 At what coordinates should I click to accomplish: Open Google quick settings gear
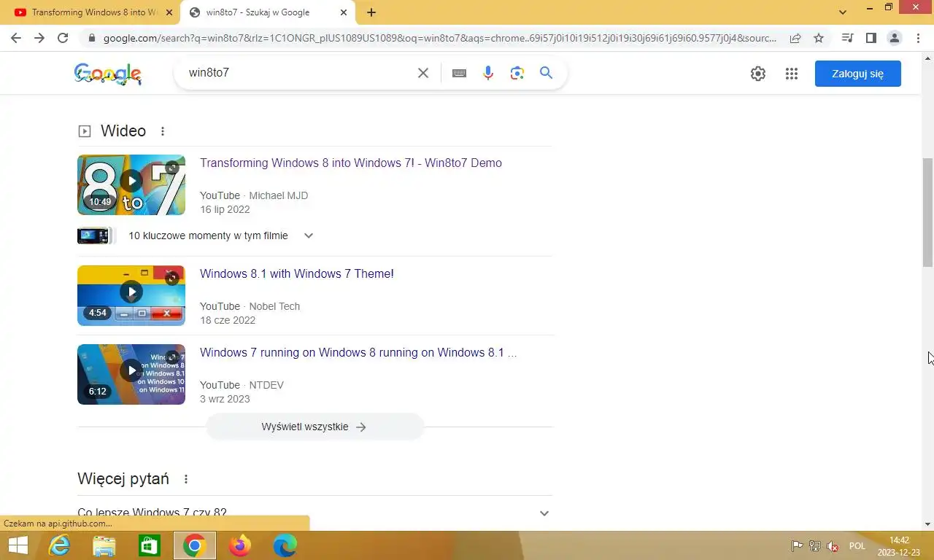pos(758,74)
